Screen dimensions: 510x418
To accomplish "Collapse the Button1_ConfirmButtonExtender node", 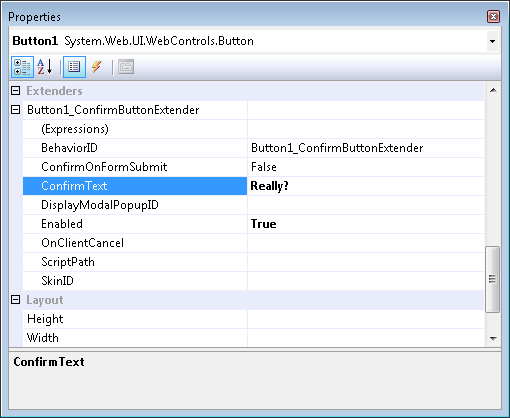I will (16, 110).
